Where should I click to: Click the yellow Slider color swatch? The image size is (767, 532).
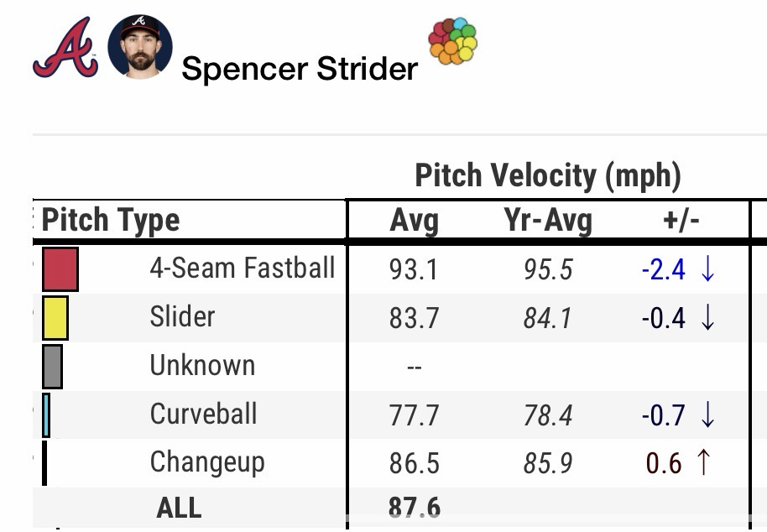pyautogui.click(x=55, y=318)
